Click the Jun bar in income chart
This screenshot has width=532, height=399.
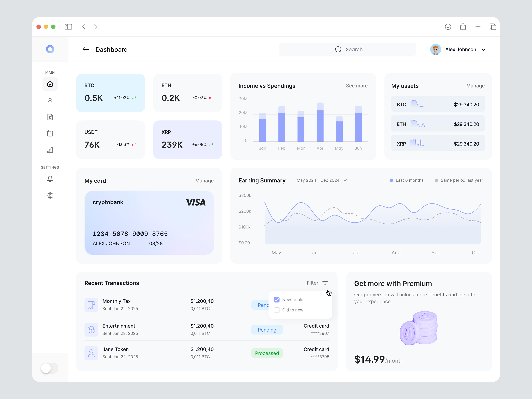pyautogui.click(x=358, y=124)
